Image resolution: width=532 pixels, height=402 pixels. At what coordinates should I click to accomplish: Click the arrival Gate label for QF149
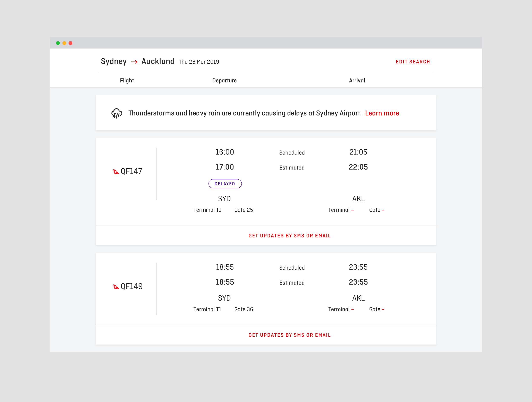tap(375, 309)
